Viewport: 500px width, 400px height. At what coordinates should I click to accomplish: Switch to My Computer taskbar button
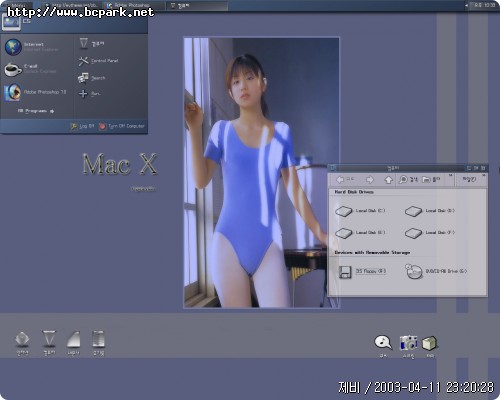pyautogui.click(x=197, y=5)
